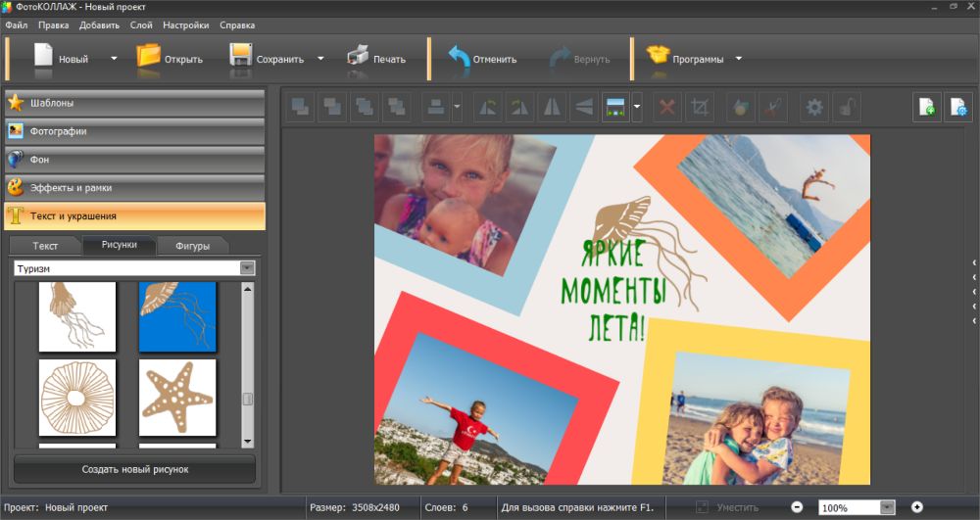Open the Туризм category dropdown
Image resolution: width=980 pixels, height=520 pixels.
click(x=247, y=268)
